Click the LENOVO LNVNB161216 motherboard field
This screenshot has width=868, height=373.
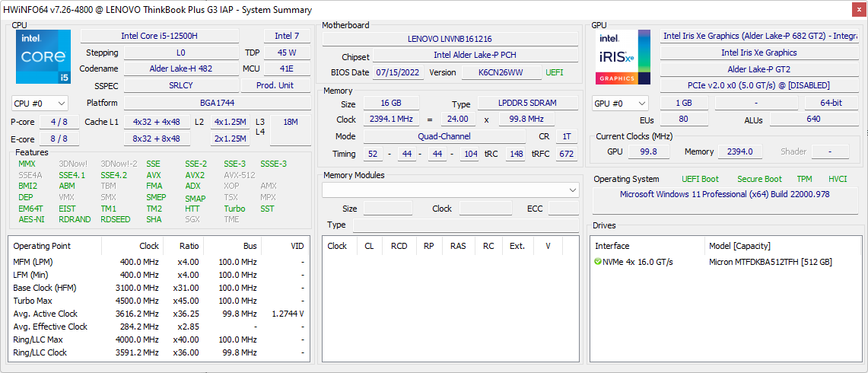point(450,39)
